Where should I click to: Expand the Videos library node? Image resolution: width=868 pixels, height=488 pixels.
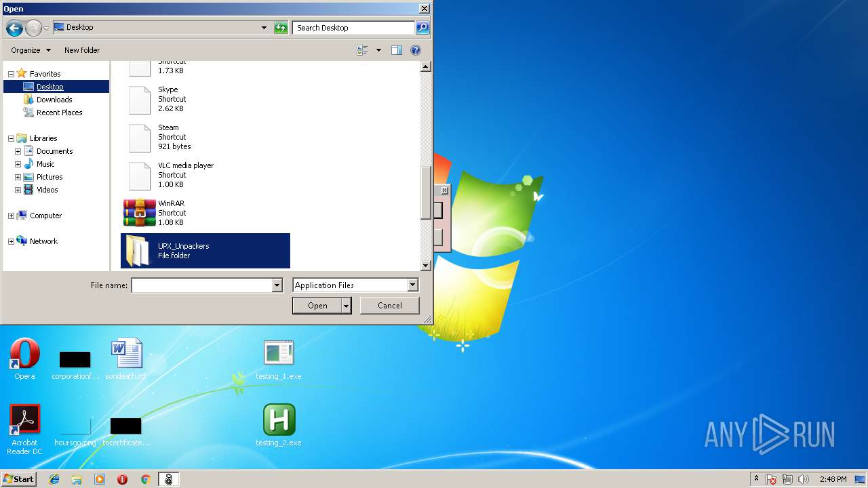[18, 190]
